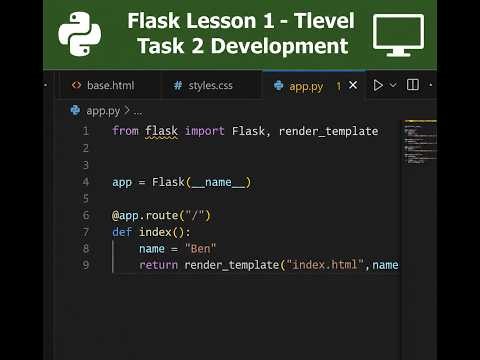Viewport: 480px width, 360px height.
Task: Click the app.py breadcrumb file name
Action: tap(103, 111)
